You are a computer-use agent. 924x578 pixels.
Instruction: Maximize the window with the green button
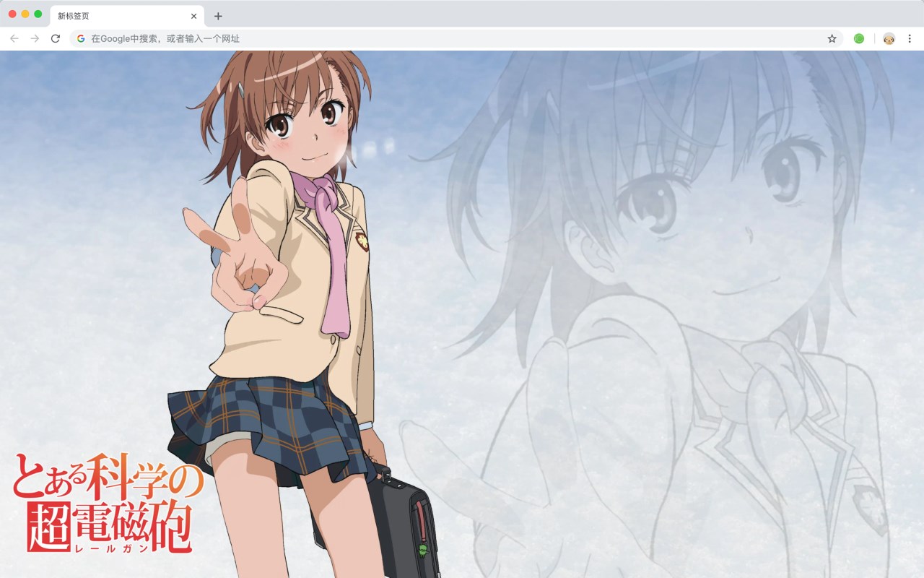pyautogui.click(x=38, y=14)
